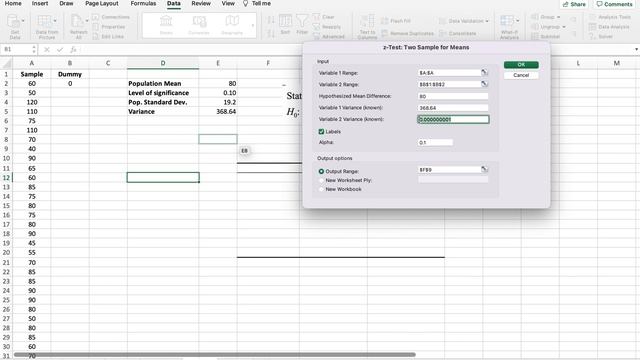Click the Share button

(x=574, y=4)
